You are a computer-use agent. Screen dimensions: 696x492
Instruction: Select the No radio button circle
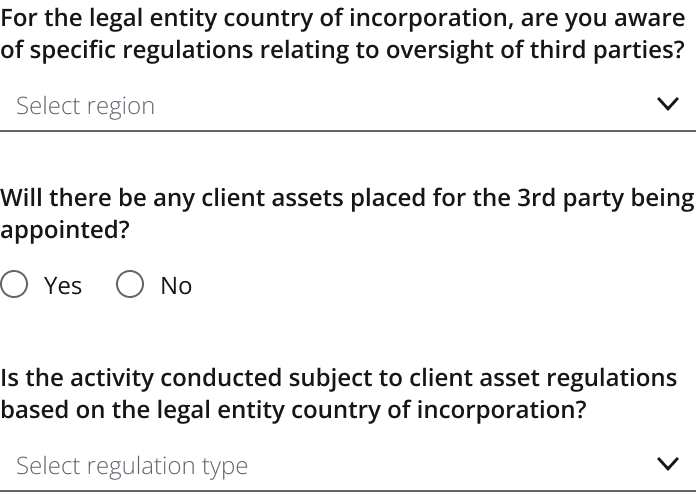(x=130, y=285)
